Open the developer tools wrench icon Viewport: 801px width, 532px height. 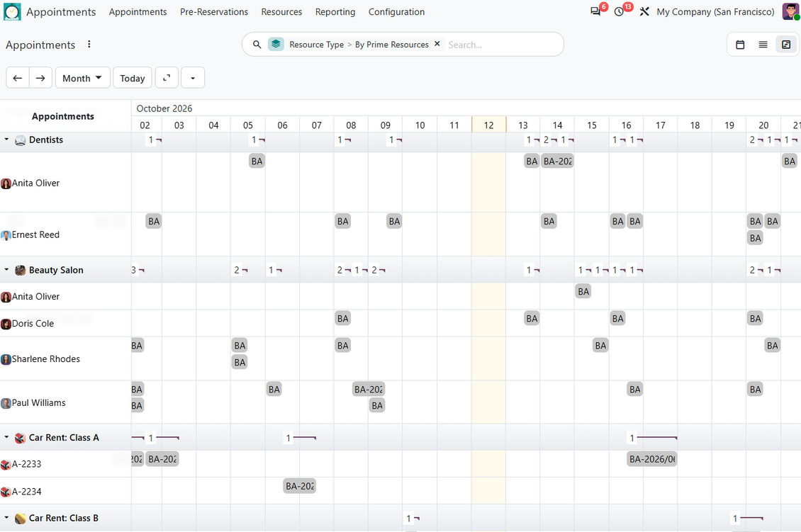(x=644, y=11)
